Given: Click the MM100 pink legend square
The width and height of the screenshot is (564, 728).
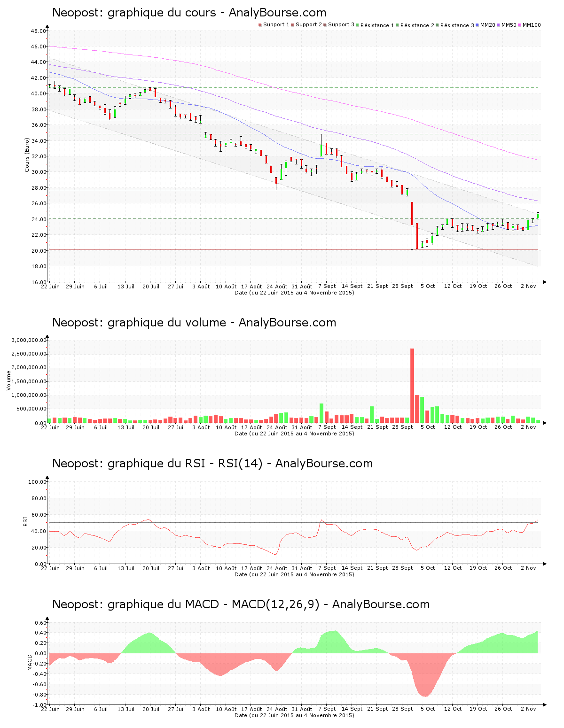Looking at the screenshot, I should [520, 25].
